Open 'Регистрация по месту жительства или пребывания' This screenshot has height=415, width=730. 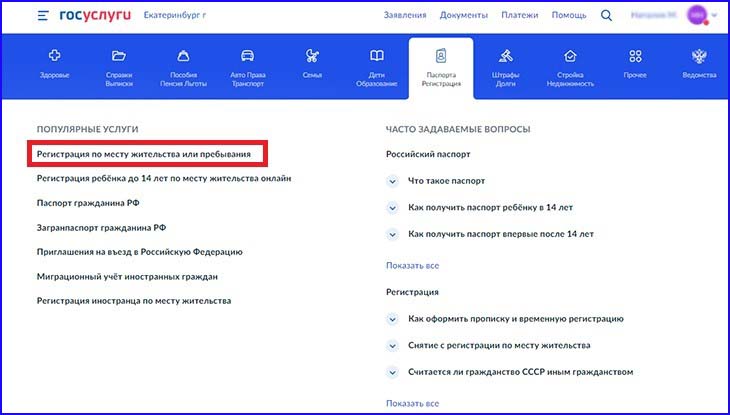point(144,154)
